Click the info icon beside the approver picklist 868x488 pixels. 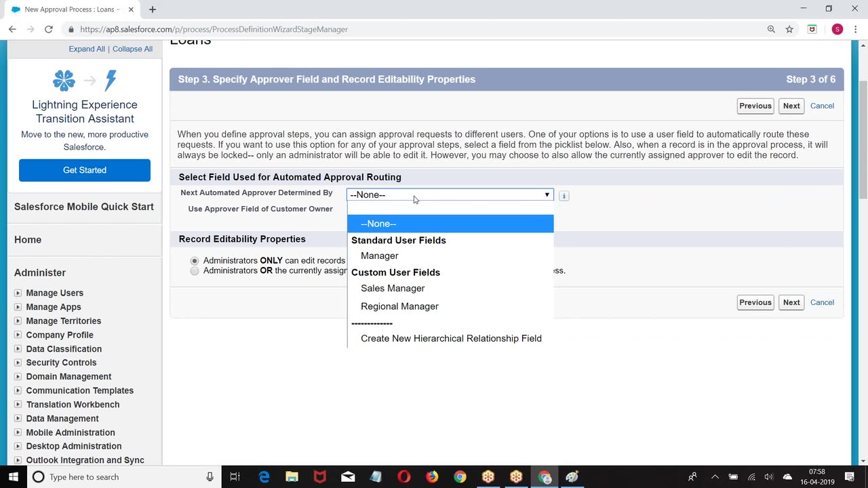(x=564, y=195)
